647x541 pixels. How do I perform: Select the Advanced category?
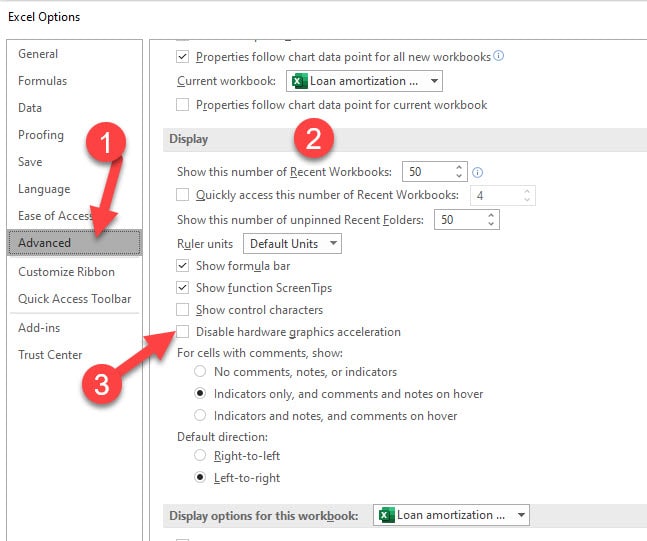74,243
